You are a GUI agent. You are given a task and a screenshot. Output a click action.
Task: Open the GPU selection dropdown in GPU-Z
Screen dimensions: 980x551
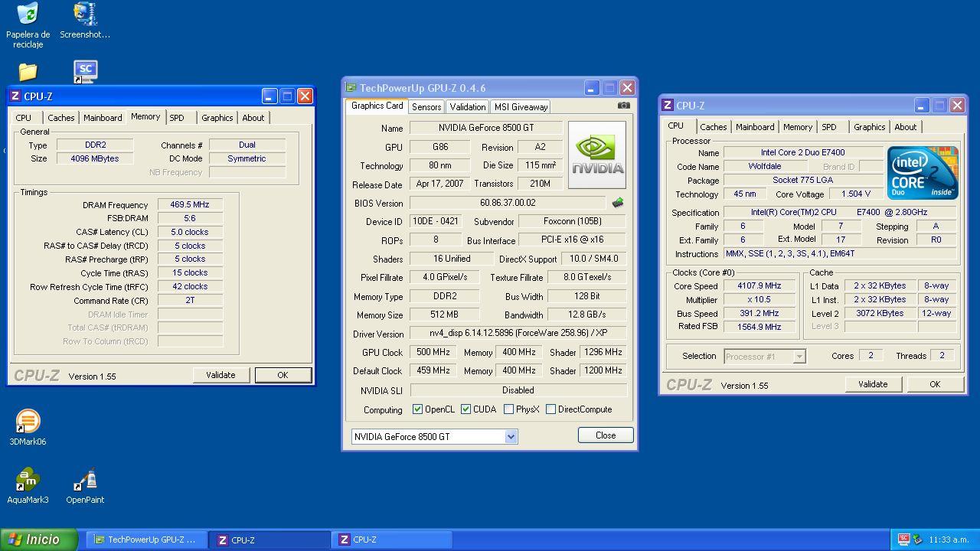click(x=511, y=437)
